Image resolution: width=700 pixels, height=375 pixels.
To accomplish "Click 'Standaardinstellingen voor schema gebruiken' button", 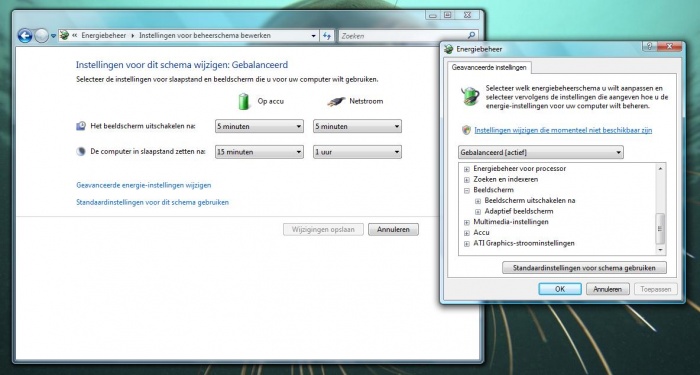I will [x=584, y=268].
